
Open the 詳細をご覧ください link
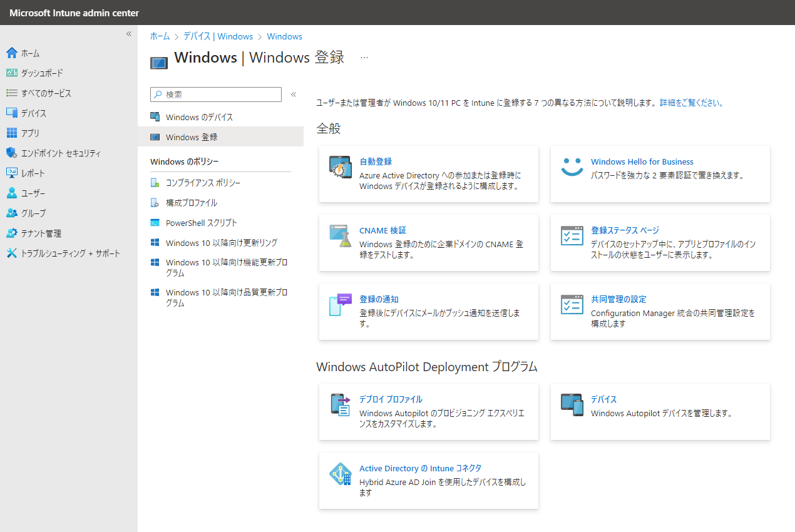point(692,103)
